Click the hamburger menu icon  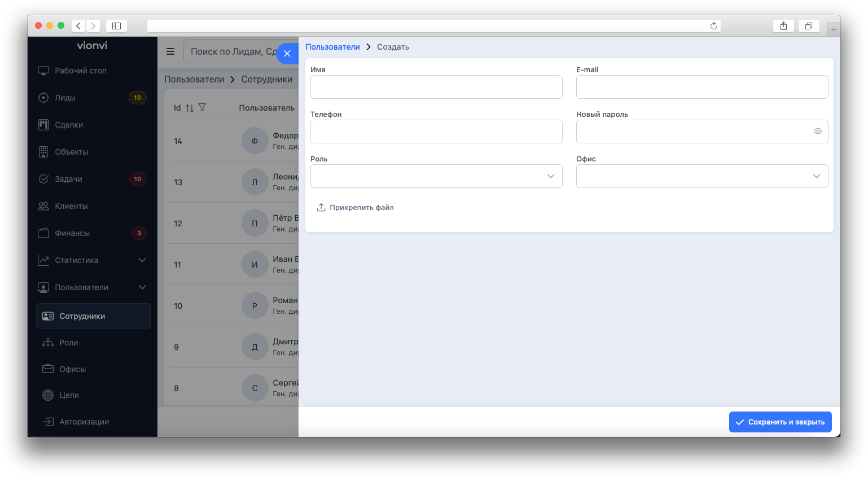click(x=170, y=51)
